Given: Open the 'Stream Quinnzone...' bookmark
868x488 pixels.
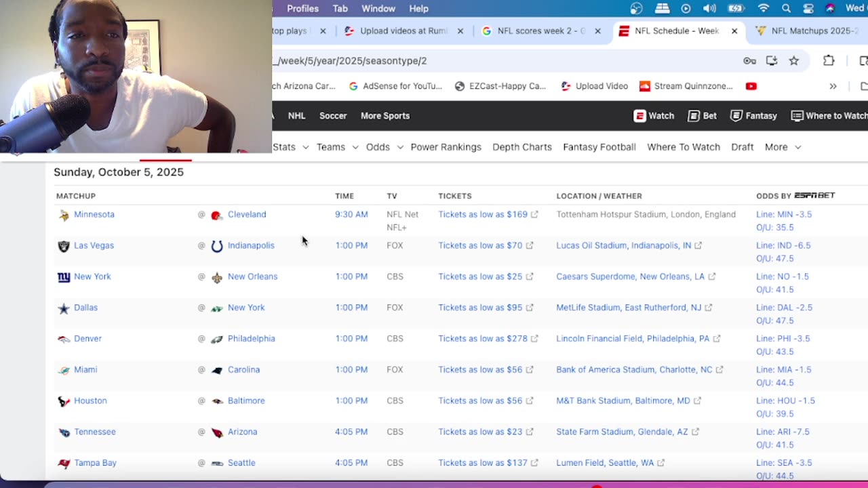Looking at the screenshot, I should coord(686,86).
